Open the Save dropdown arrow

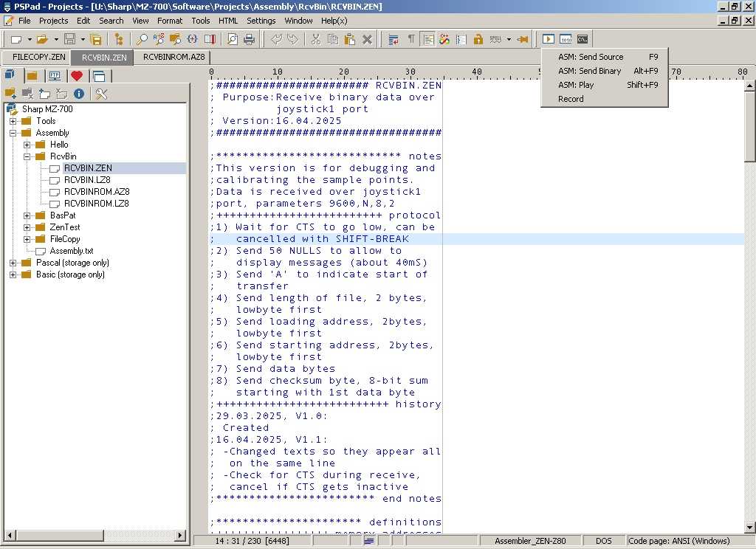[x=83, y=40]
